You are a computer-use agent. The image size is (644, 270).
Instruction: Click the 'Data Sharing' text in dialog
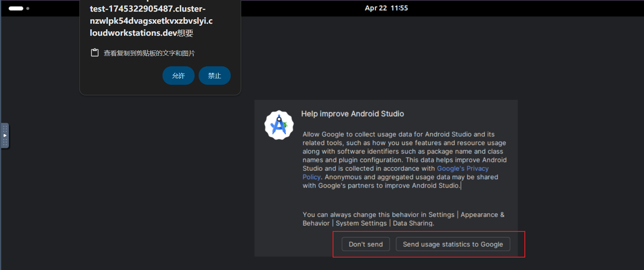tap(413, 223)
